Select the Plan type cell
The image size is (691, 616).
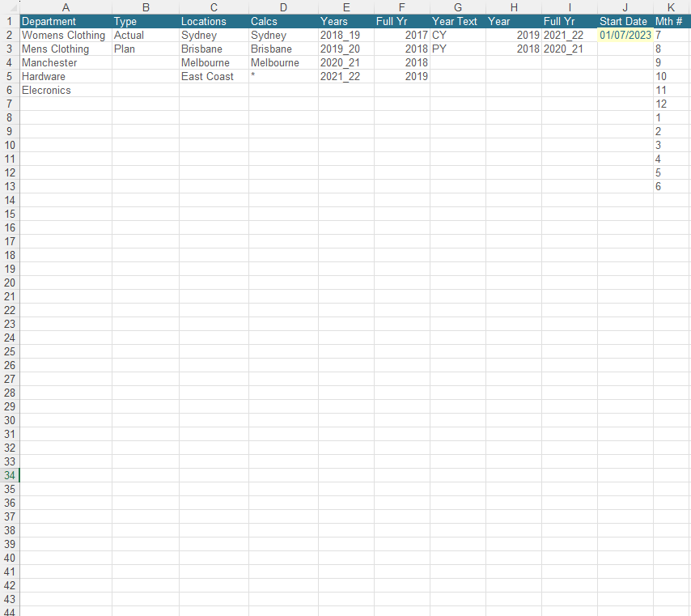tap(146, 49)
